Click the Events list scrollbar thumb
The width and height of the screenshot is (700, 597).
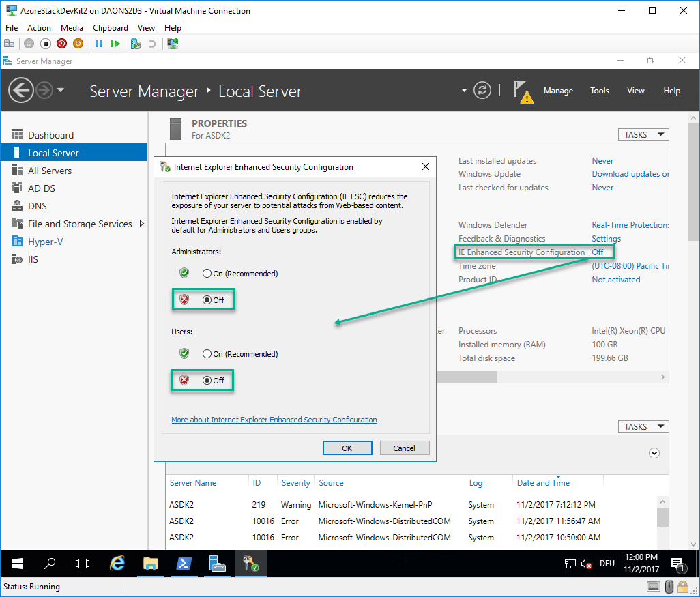tap(663, 518)
